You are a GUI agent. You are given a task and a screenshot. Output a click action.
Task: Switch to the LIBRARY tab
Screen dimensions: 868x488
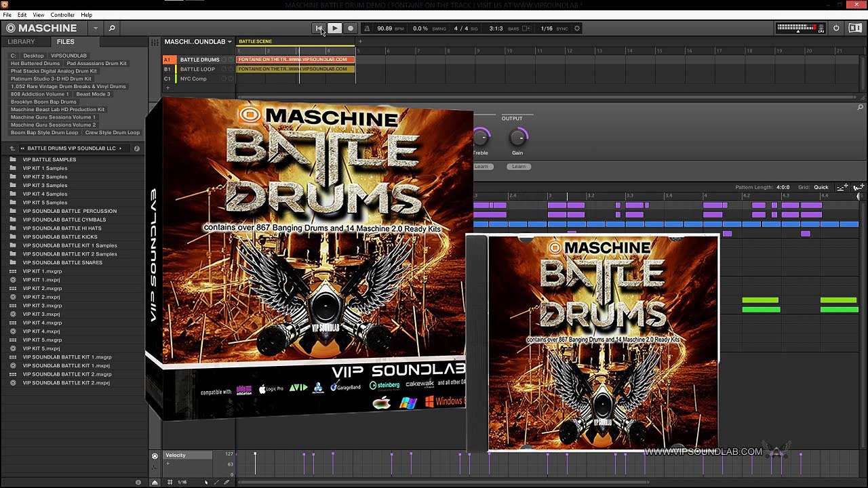pyautogui.click(x=21, y=42)
